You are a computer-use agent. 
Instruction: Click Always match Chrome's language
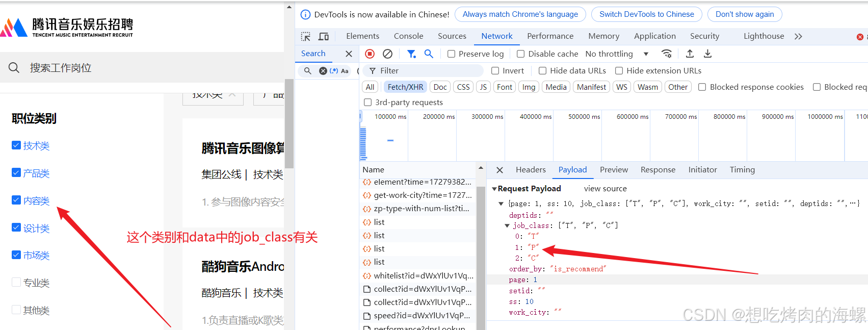coord(520,14)
